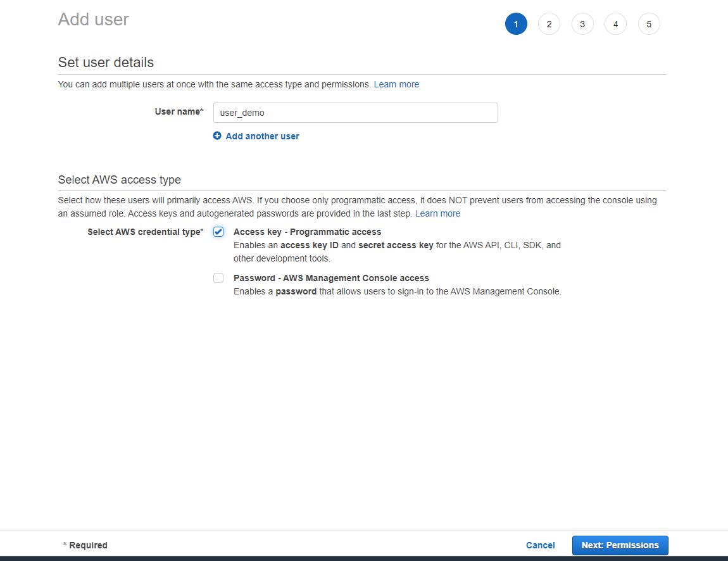Click the Cancel button
The image size is (728, 561).
click(540, 545)
